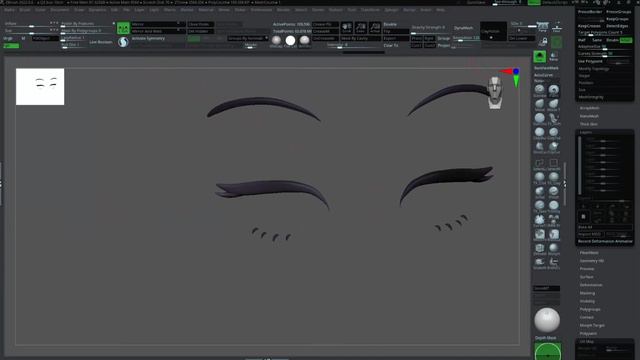The height and width of the screenshot is (360, 640).
Task: Pick the SkinShade material sphere
Action: [304, 40]
